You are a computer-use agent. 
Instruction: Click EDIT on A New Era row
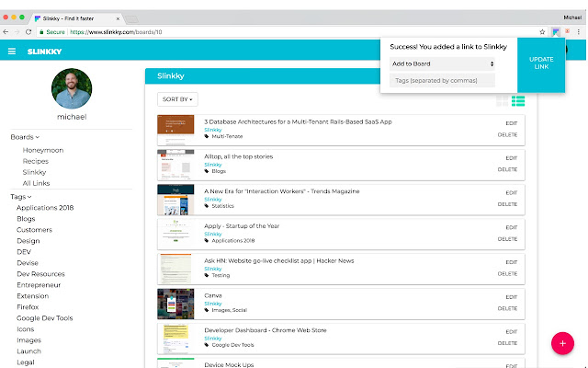[511, 192]
